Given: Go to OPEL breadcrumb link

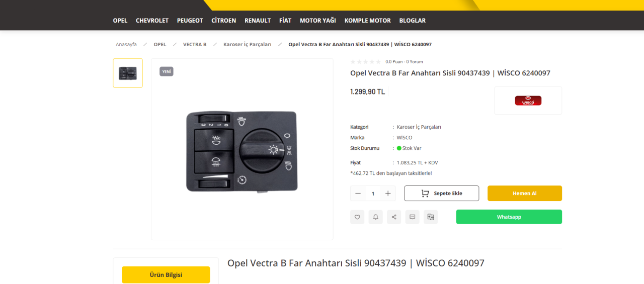Looking at the screenshot, I should pyautogui.click(x=160, y=44).
